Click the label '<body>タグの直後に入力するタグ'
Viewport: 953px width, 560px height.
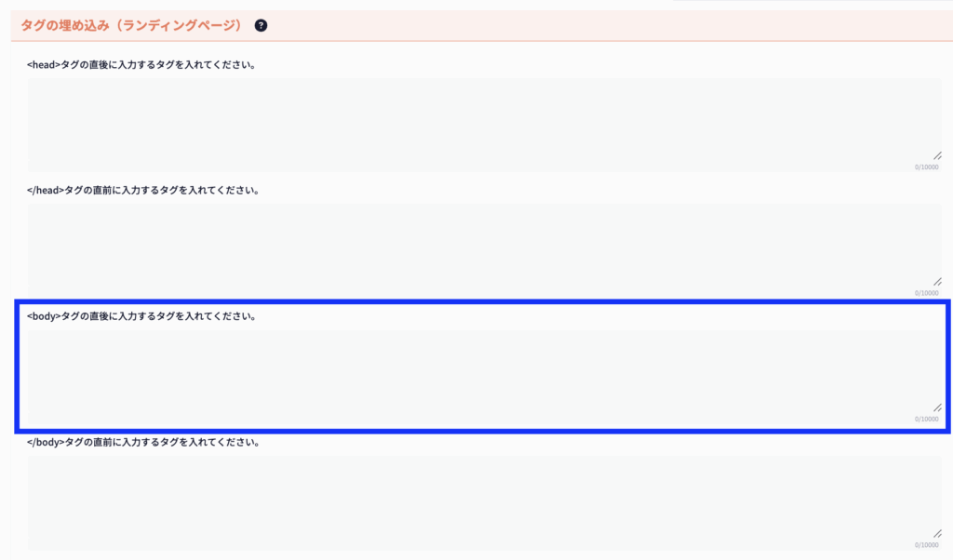pos(141,316)
